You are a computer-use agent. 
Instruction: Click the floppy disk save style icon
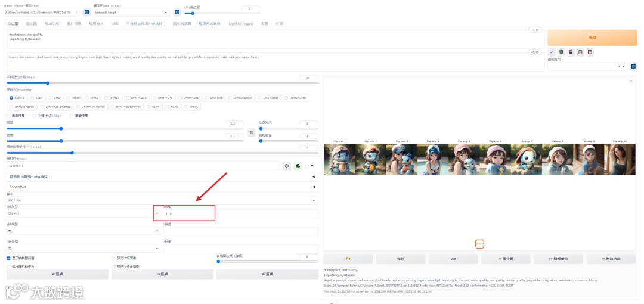coord(590,52)
